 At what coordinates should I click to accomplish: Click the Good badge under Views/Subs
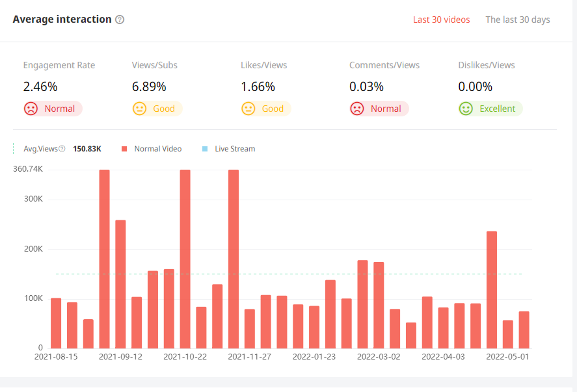[163, 109]
